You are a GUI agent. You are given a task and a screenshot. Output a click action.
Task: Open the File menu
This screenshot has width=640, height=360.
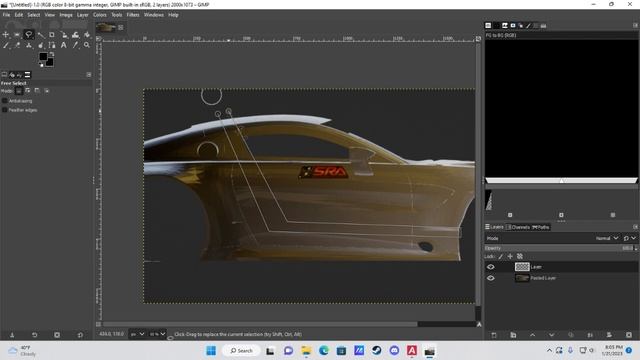point(7,15)
